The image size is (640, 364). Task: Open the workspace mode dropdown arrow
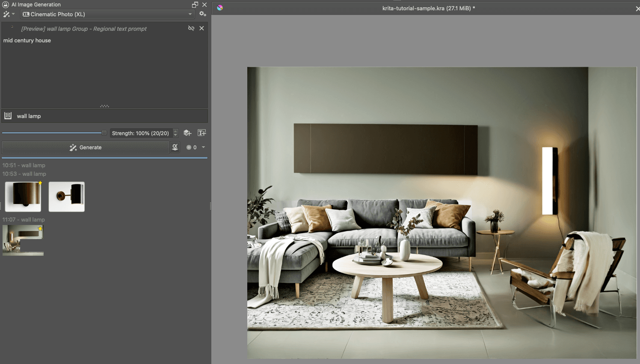(x=13, y=14)
